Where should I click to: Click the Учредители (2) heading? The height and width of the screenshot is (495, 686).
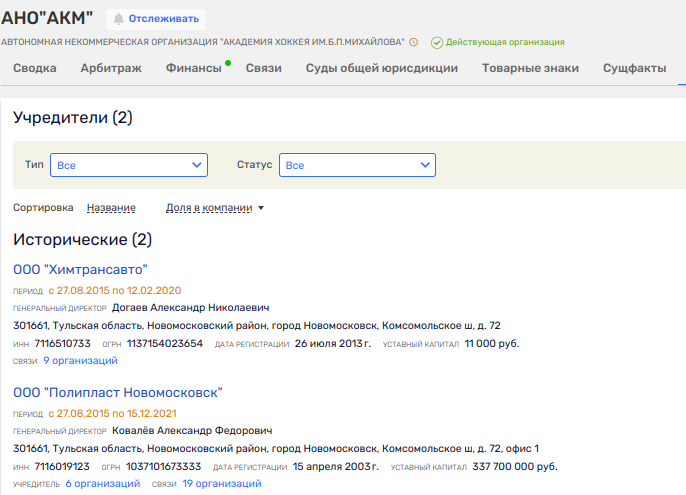73,118
